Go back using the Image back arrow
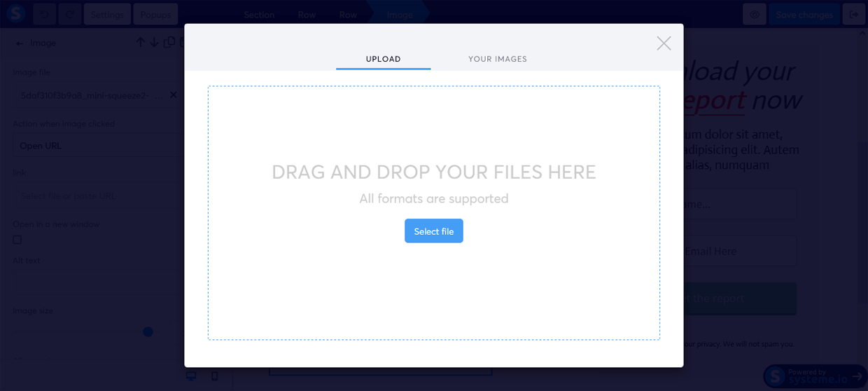Image resolution: width=868 pixels, height=391 pixels. (x=20, y=43)
